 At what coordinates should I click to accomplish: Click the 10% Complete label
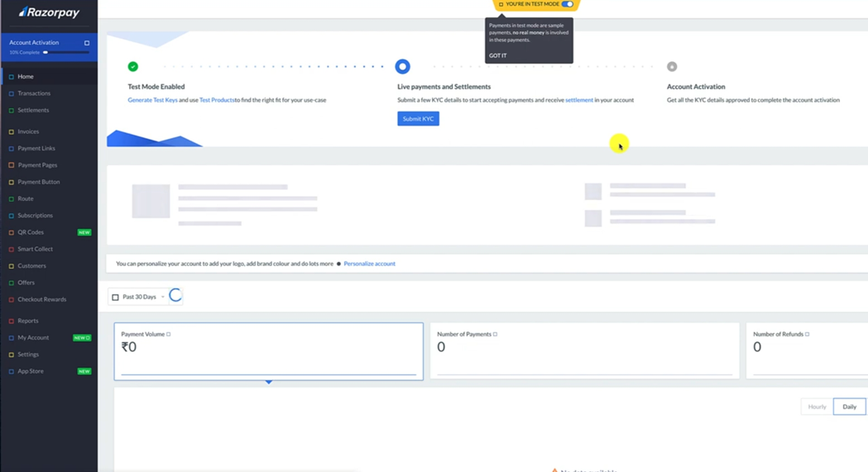24,53
